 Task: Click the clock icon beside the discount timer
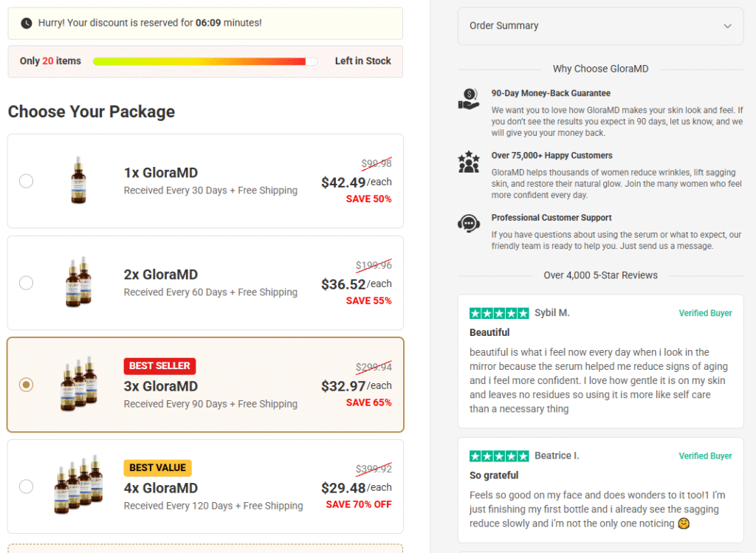click(x=27, y=24)
